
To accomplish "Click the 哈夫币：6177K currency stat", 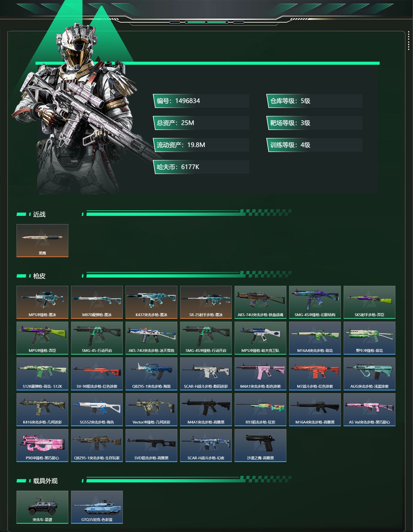I will pyautogui.click(x=201, y=167).
